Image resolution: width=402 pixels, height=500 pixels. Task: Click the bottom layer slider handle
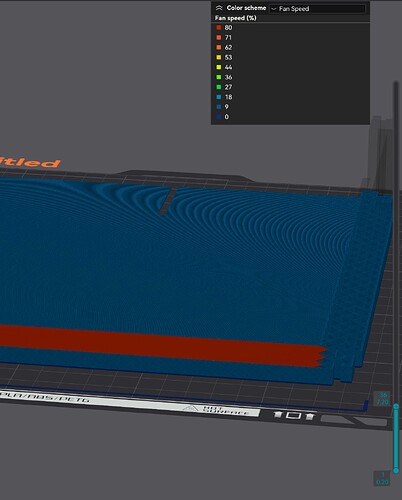(x=396, y=470)
